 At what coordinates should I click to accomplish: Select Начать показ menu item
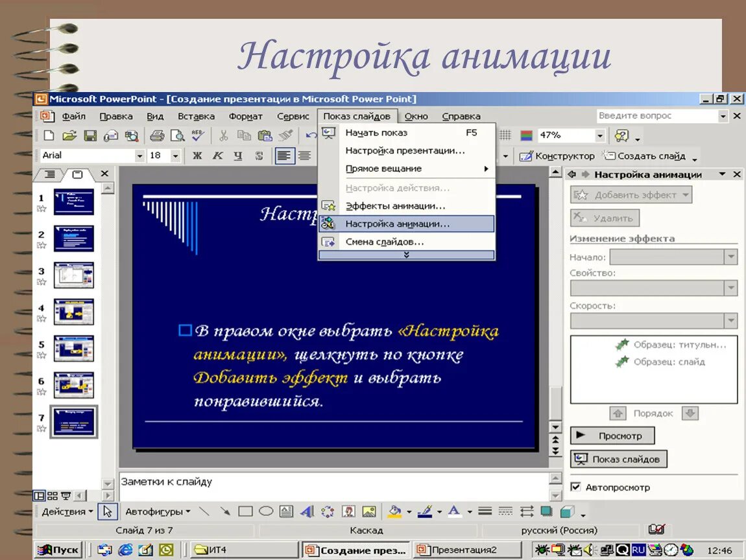(406, 133)
